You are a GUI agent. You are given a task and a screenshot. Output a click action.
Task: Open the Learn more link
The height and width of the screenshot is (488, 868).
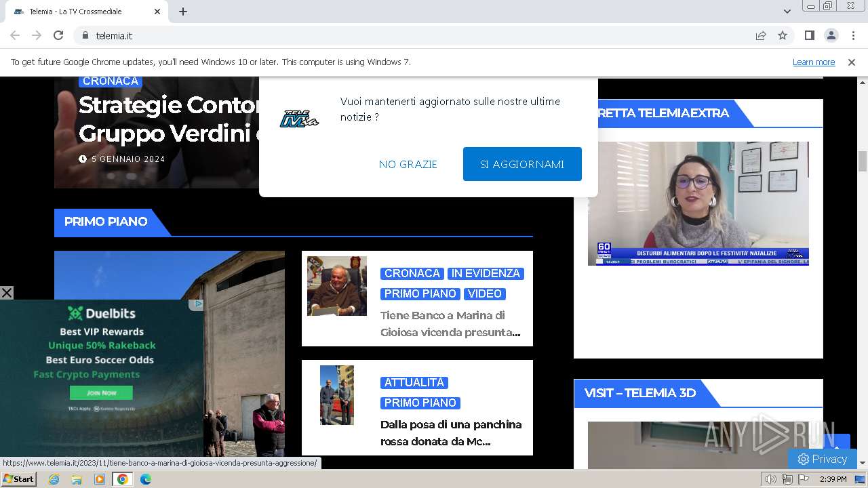[814, 62]
